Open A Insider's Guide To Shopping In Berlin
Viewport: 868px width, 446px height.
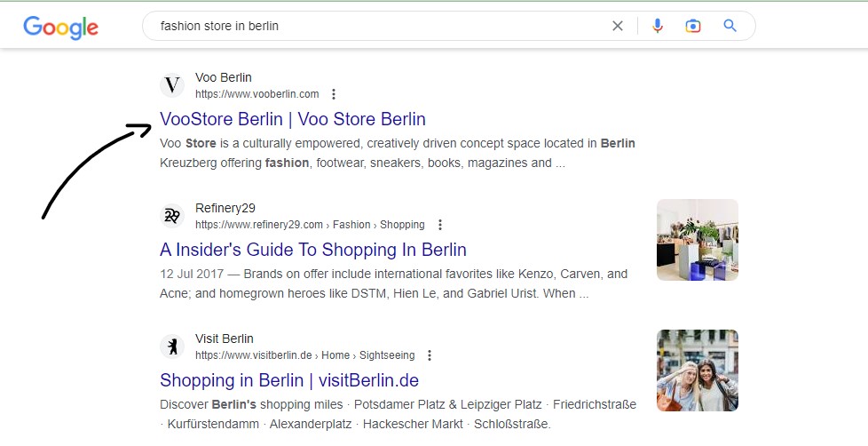pyautogui.click(x=313, y=250)
